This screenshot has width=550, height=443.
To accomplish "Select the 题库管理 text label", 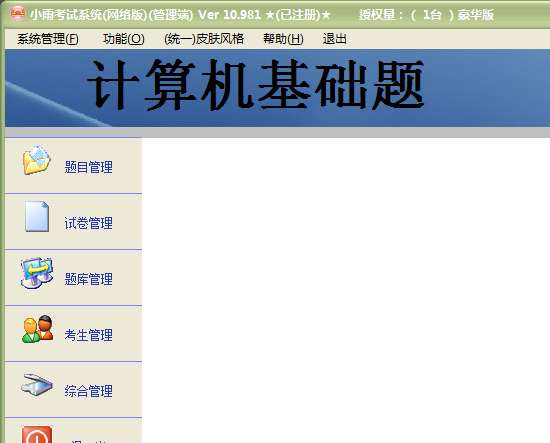I will (x=89, y=279).
